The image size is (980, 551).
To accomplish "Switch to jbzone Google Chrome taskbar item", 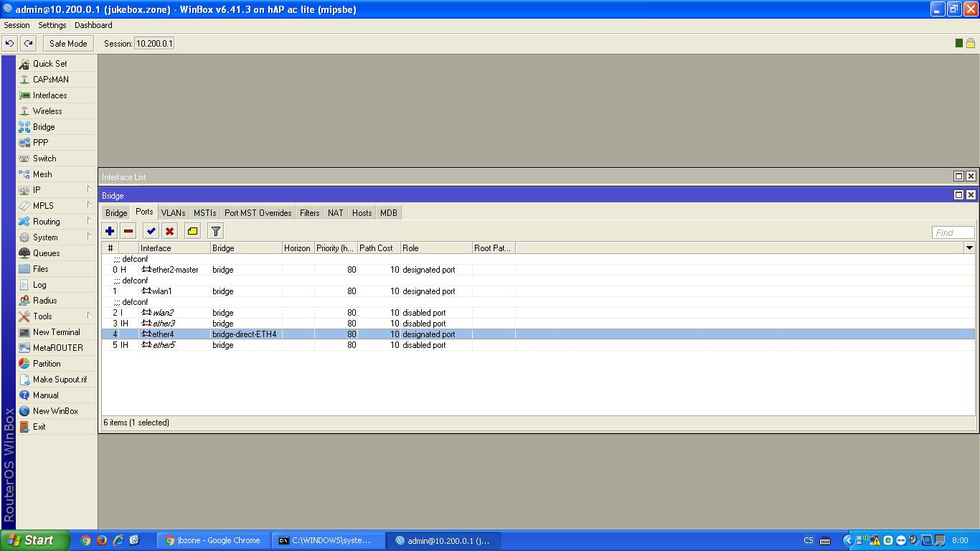I will (214, 540).
